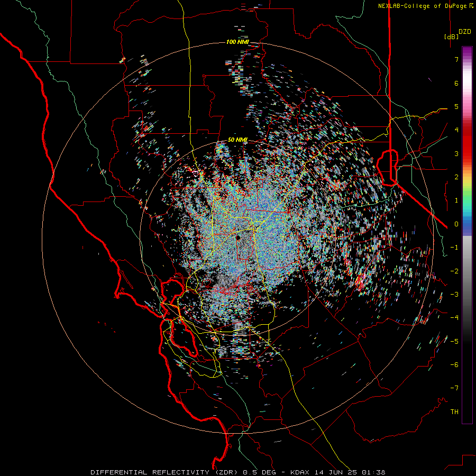Click the DZD product label
The image size is (476, 476).
point(465,31)
